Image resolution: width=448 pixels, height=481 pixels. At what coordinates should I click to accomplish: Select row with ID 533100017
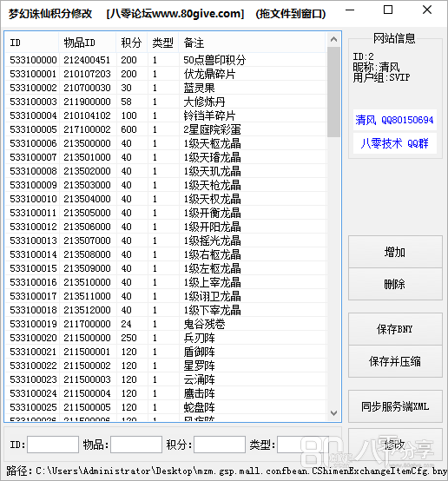[x=166, y=296]
